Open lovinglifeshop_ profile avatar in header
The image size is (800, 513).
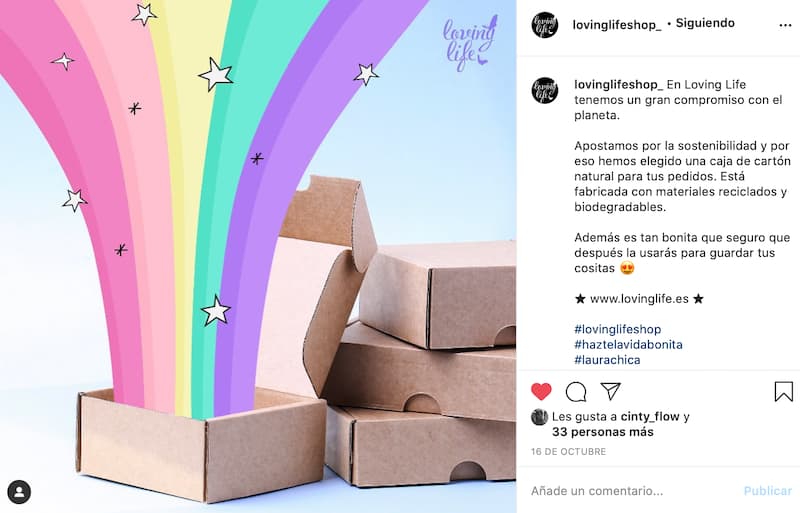click(544, 25)
